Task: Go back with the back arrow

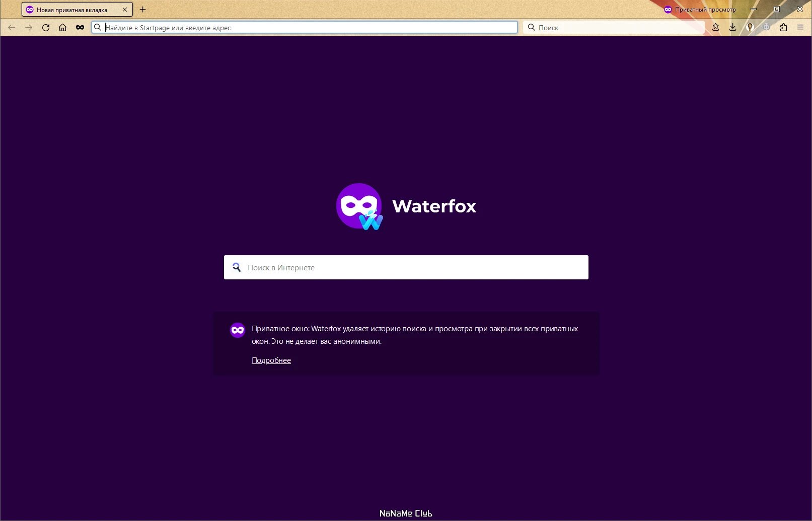Action: pyautogui.click(x=12, y=28)
